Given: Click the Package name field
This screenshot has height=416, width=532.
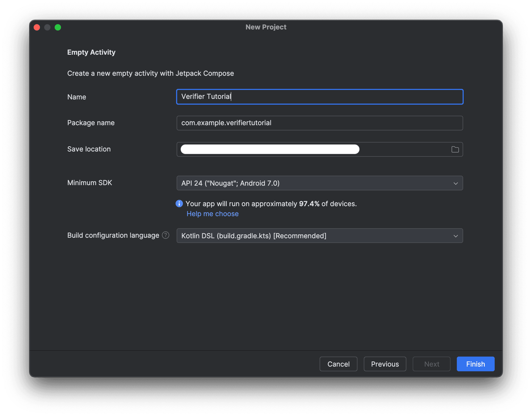Looking at the screenshot, I should [319, 123].
